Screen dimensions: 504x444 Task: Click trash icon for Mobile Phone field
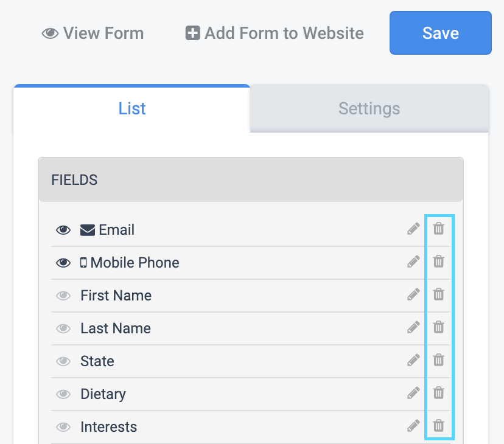[438, 262]
